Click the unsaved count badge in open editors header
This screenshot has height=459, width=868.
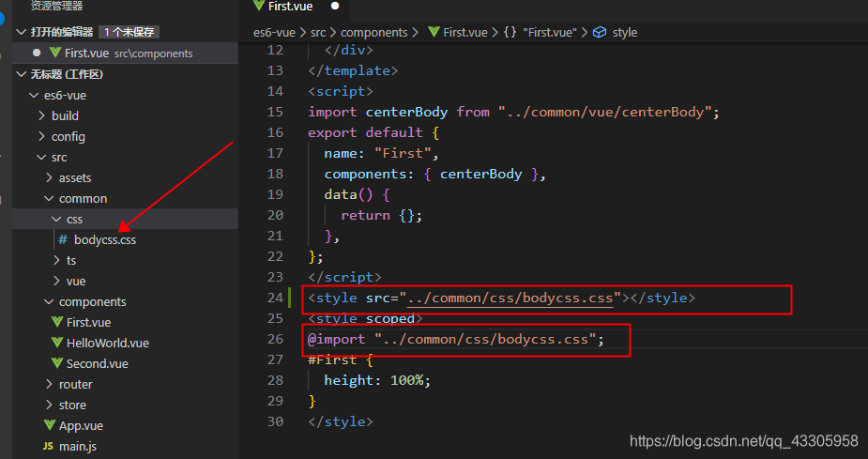[129, 32]
